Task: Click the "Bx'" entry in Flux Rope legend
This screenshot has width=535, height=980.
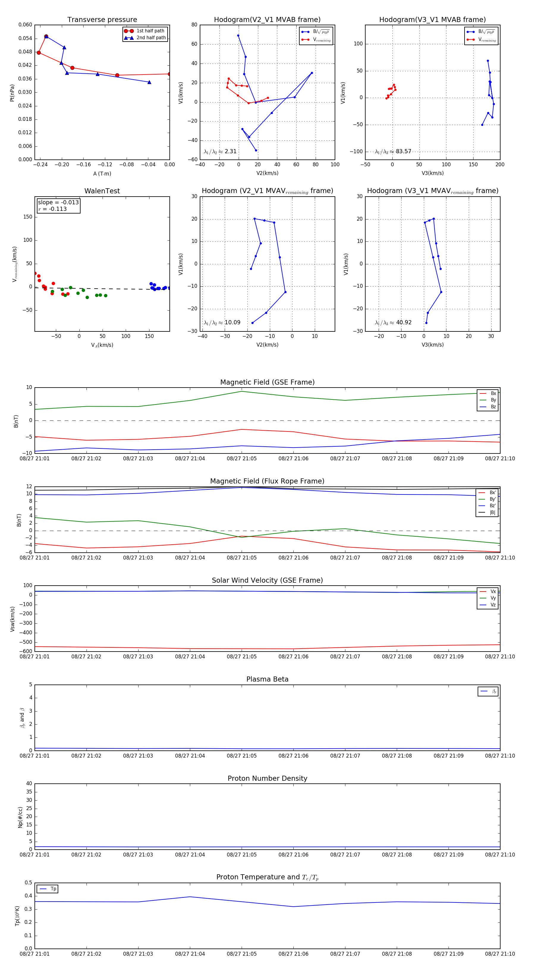Action: coord(487,493)
